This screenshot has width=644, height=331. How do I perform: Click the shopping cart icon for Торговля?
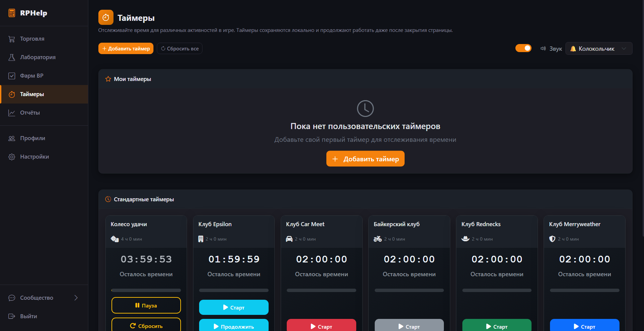(x=12, y=39)
